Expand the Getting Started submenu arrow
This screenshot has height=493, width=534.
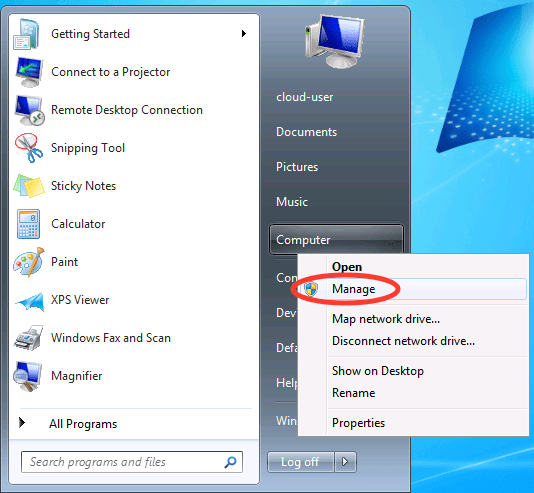(244, 33)
